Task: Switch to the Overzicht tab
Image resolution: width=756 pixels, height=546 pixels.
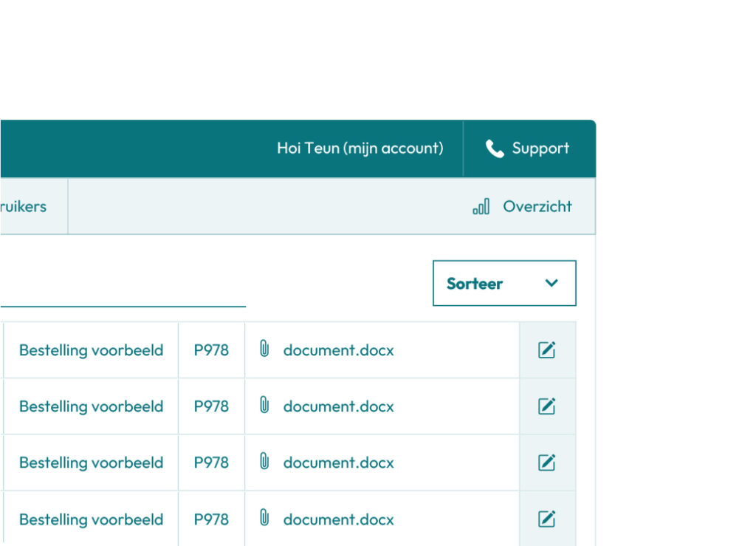Action: coord(537,207)
